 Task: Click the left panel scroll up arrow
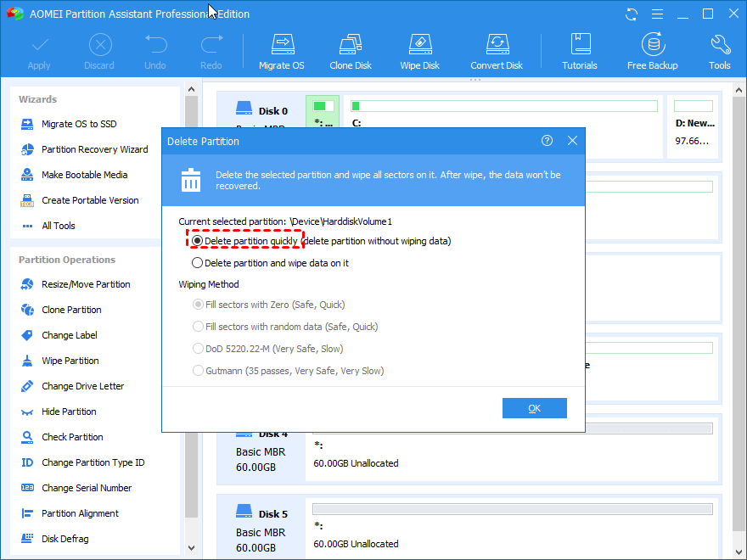tap(191, 89)
